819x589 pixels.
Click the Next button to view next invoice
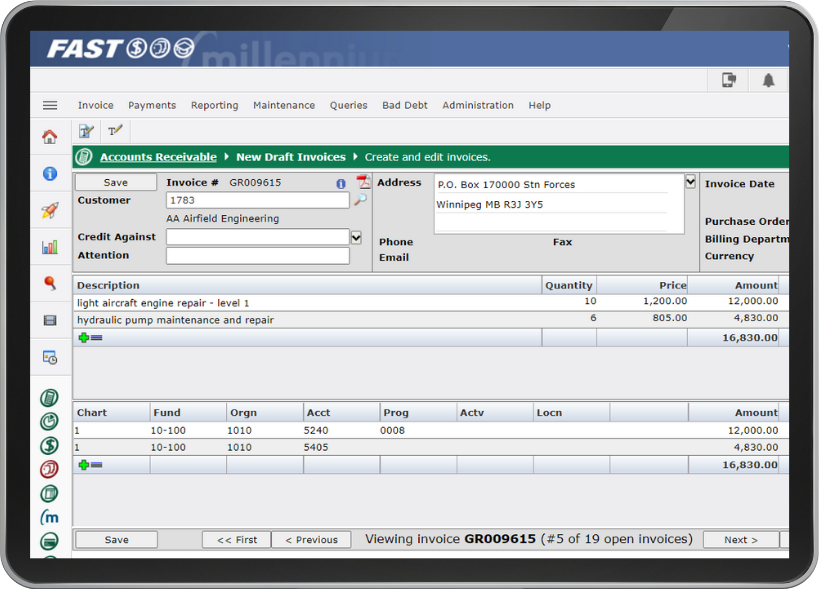click(740, 539)
